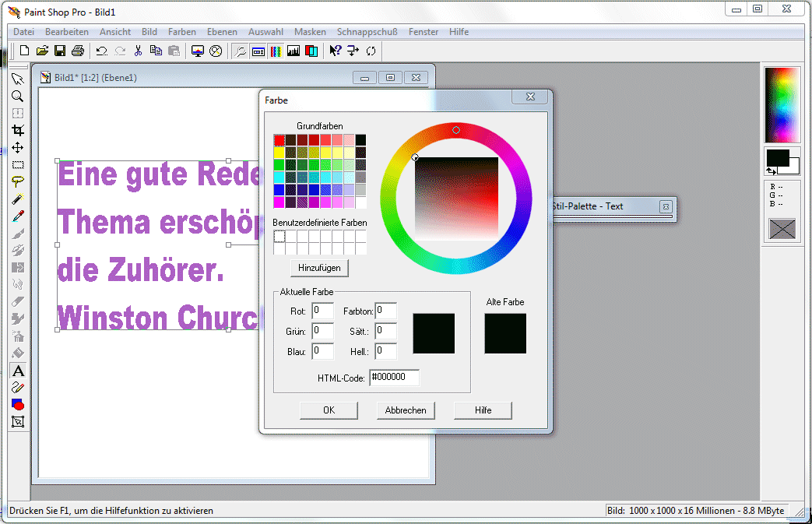
Task: Toggle the histogram window toolbar icon
Action: 294,51
